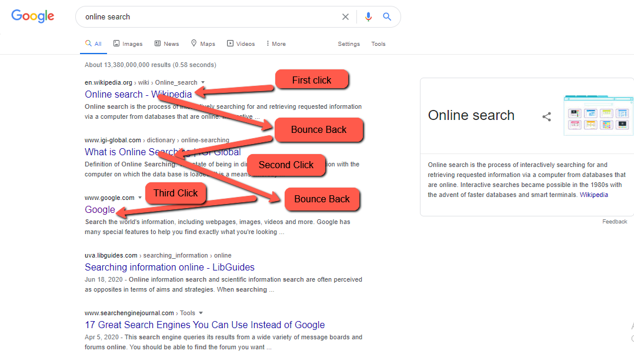Image resolution: width=634 pixels, height=364 pixels.
Task: Click the Google logo
Action: (x=32, y=16)
